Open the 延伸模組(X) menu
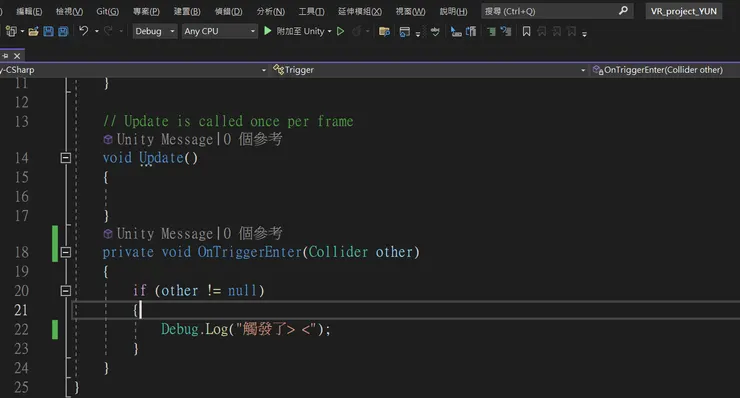Screen dimensions: 740x398 pos(360,11)
